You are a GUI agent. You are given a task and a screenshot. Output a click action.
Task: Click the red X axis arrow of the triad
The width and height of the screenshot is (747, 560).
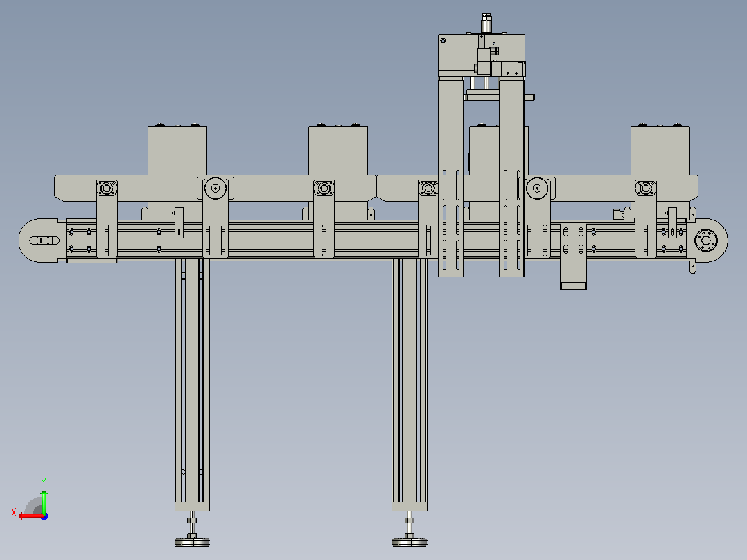coord(30,516)
